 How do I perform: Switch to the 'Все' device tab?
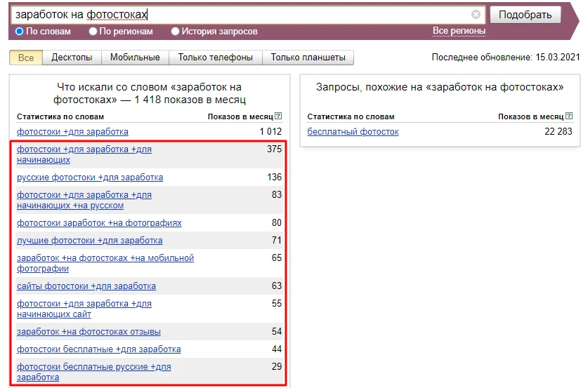tap(26, 58)
